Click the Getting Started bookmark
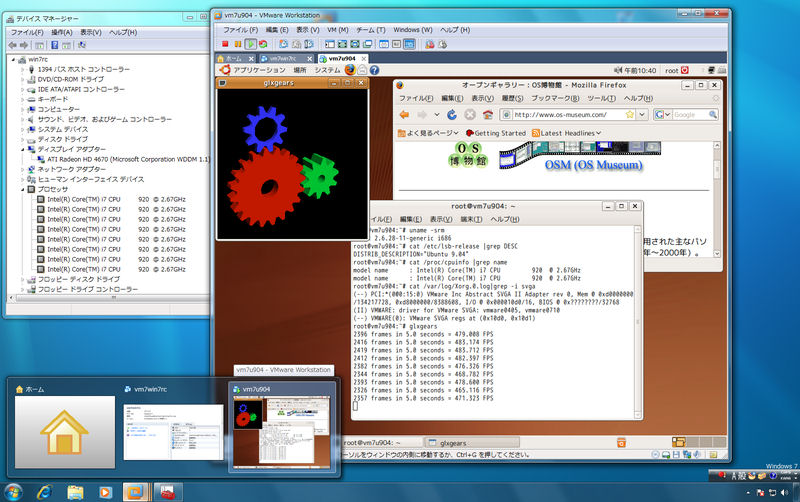This screenshot has height=502, width=800. (495, 133)
